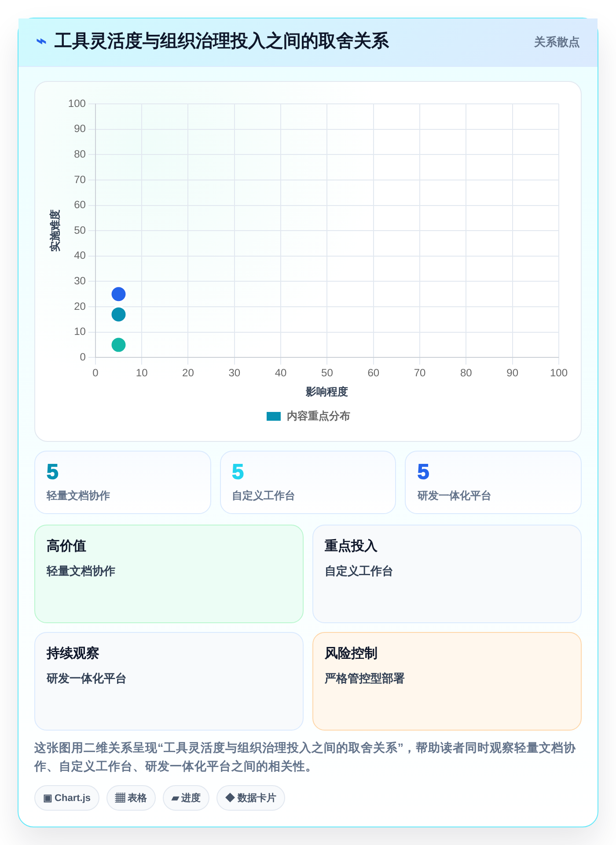
Task: Click 研发一体化平台 inside the 持续观察 card
Action: tap(87, 678)
